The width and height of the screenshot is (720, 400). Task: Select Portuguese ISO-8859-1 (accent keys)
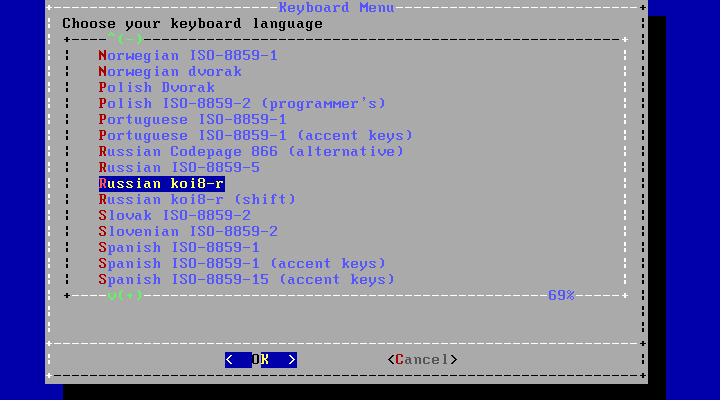point(255,136)
